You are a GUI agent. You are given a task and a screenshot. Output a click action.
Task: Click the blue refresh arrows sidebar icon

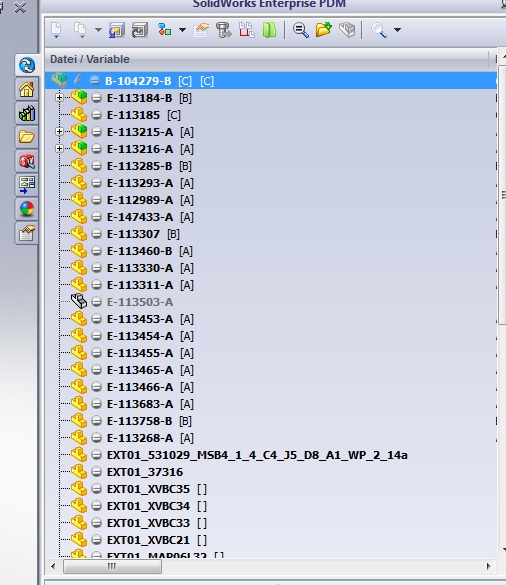click(27, 65)
